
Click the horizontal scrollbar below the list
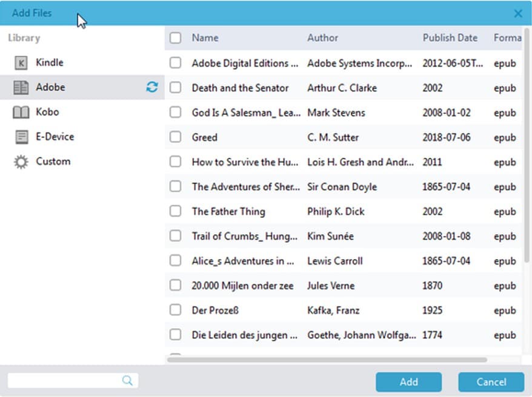327,359
